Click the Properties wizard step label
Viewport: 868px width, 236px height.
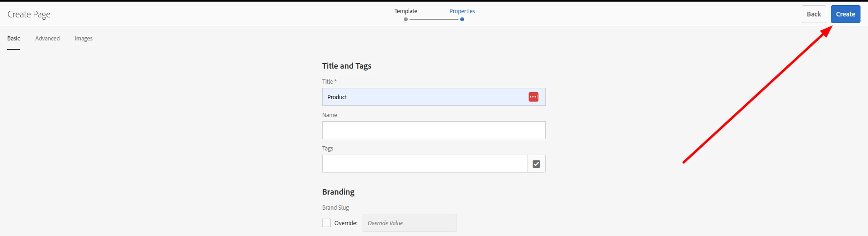(x=462, y=11)
